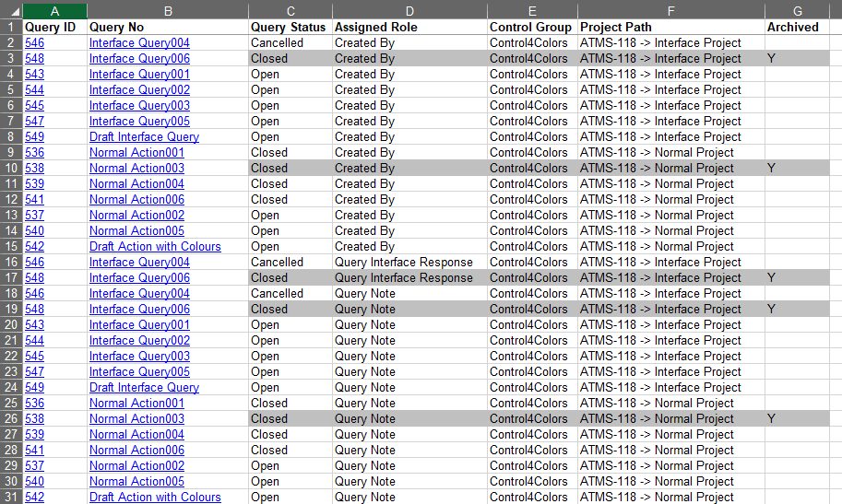
Task: Select Archived 'Y' cell in row 26
Action: (798, 418)
